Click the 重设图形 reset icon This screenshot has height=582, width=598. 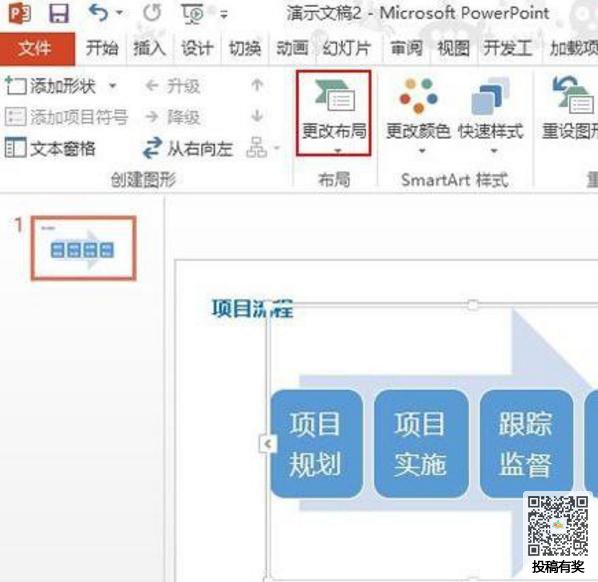coord(570,108)
